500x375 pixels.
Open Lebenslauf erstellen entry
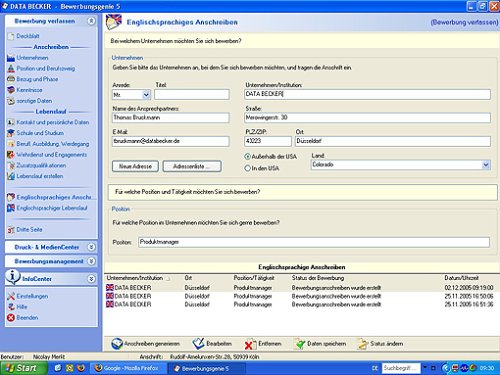pyautogui.click(x=35, y=176)
